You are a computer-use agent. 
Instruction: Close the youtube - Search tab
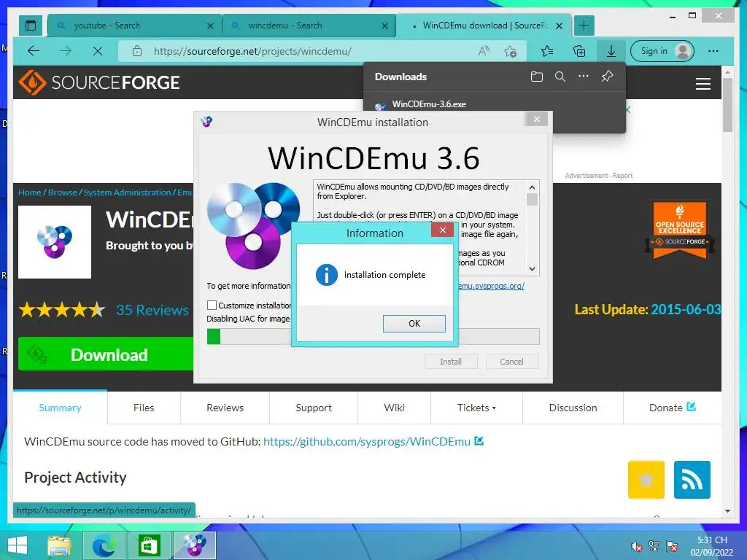click(x=210, y=26)
